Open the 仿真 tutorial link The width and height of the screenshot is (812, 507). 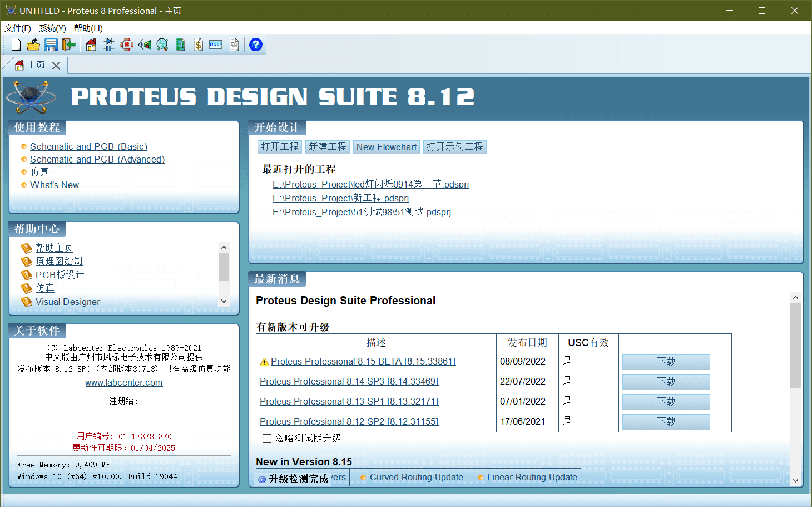tap(39, 172)
